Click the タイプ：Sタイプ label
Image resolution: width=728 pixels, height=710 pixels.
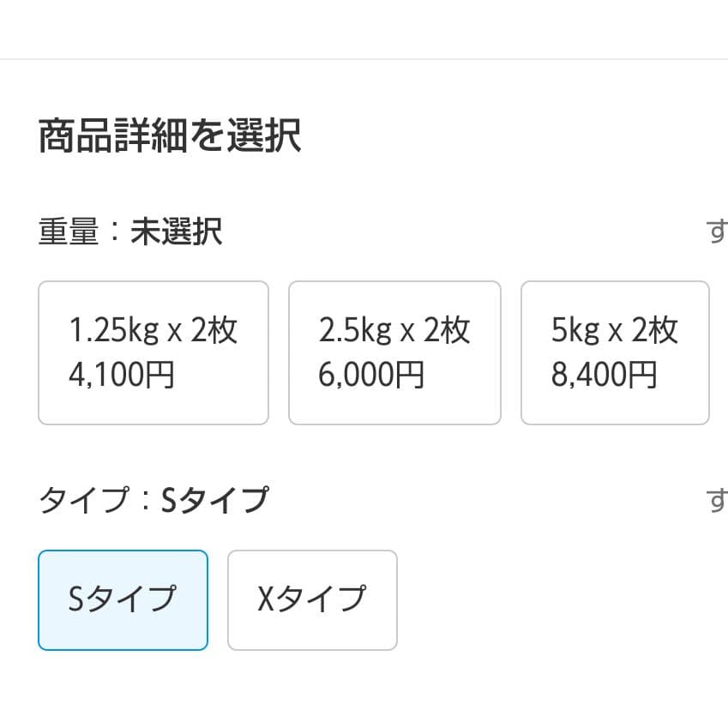point(154,498)
